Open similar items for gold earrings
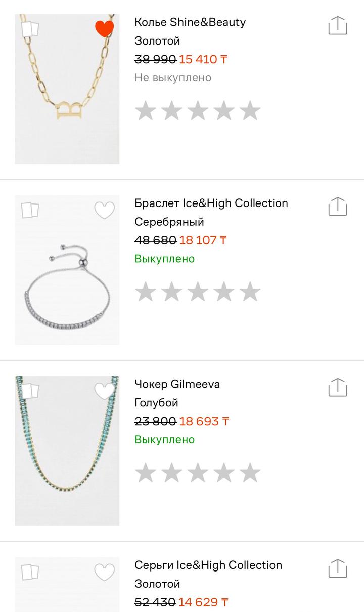 pyautogui.click(x=30, y=572)
